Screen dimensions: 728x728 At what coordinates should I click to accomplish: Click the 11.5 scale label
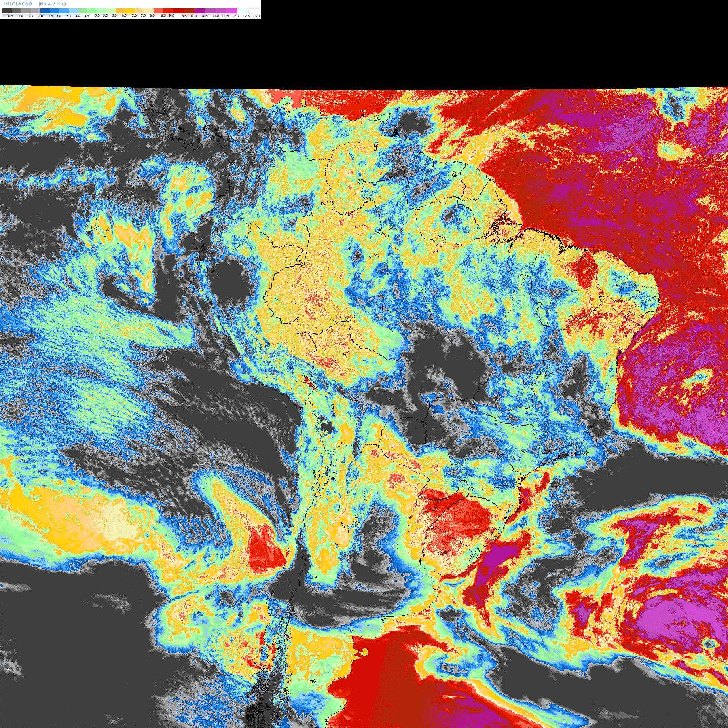225,16
